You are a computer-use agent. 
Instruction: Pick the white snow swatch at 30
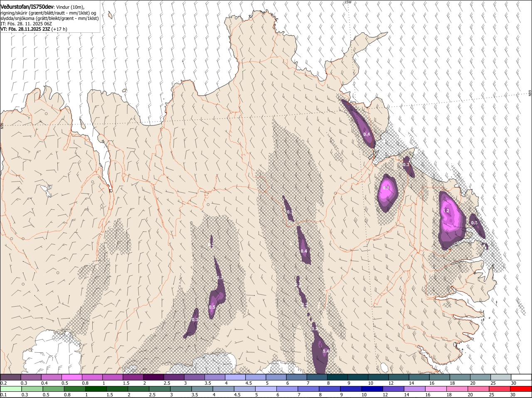click(x=522, y=377)
